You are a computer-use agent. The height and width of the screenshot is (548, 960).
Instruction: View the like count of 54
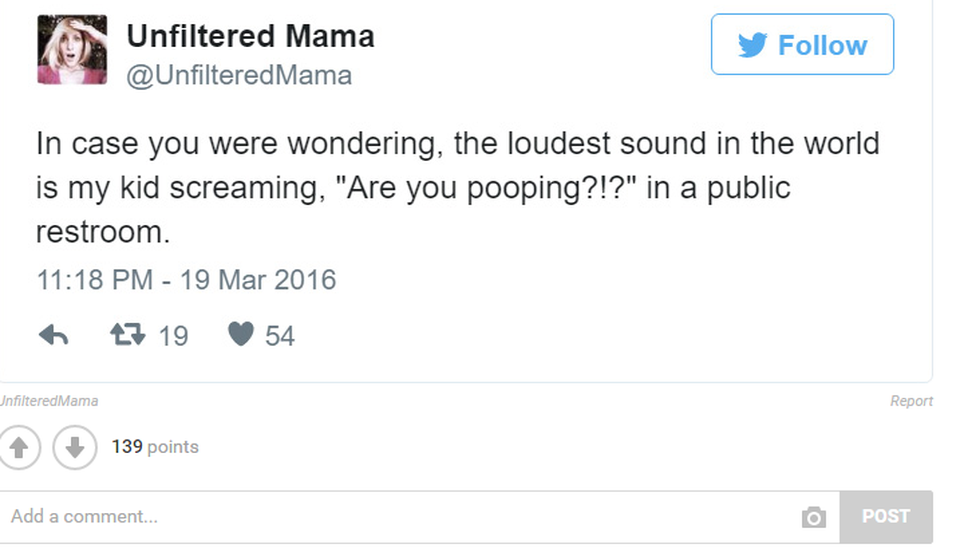coord(280,336)
